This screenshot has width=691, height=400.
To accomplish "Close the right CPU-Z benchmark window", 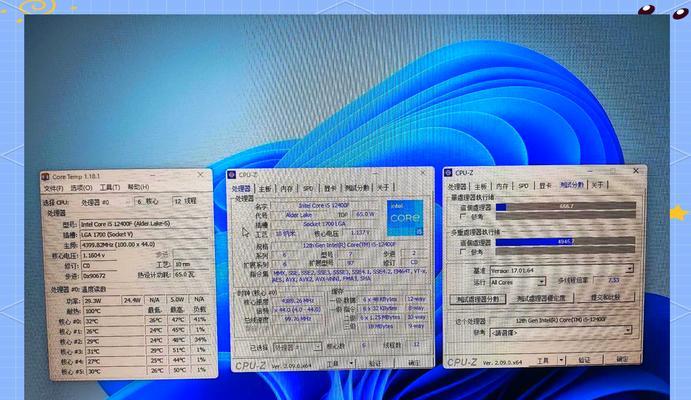I will click(x=635, y=170).
